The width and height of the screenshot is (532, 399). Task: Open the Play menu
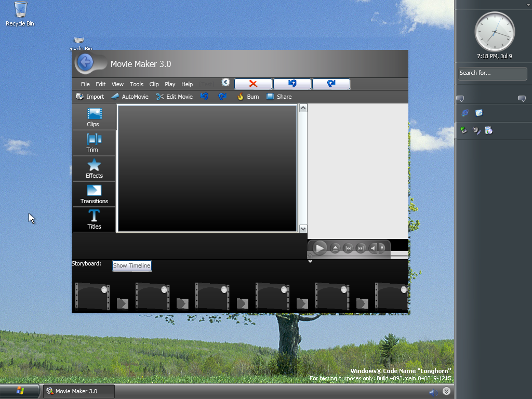(170, 84)
